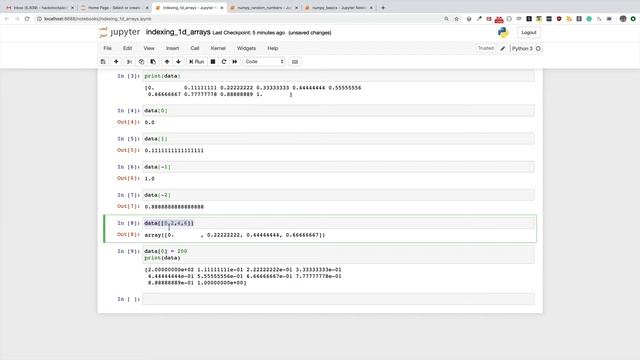Click the empty last code cell
This screenshot has width=640, height=360.
point(338,299)
